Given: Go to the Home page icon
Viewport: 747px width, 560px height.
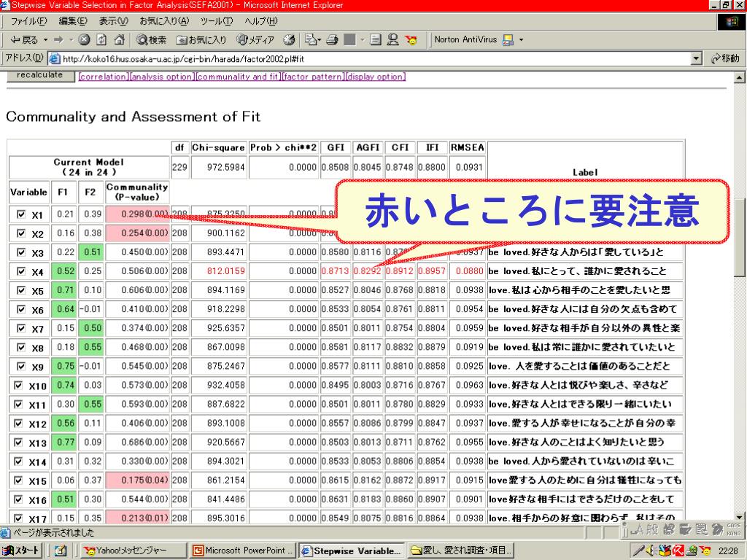Looking at the screenshot, I should tap(119, 40).
